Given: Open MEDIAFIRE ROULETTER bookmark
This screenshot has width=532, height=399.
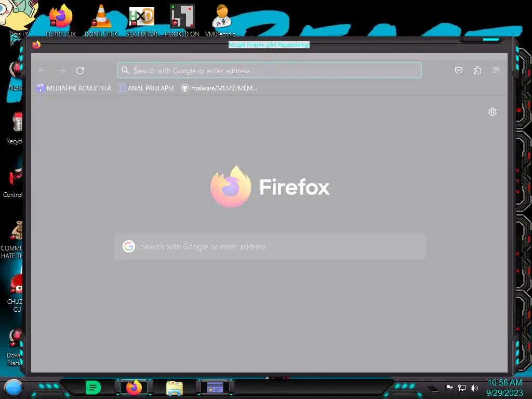Looking at the screenshot, I should [x=74, y=88].
